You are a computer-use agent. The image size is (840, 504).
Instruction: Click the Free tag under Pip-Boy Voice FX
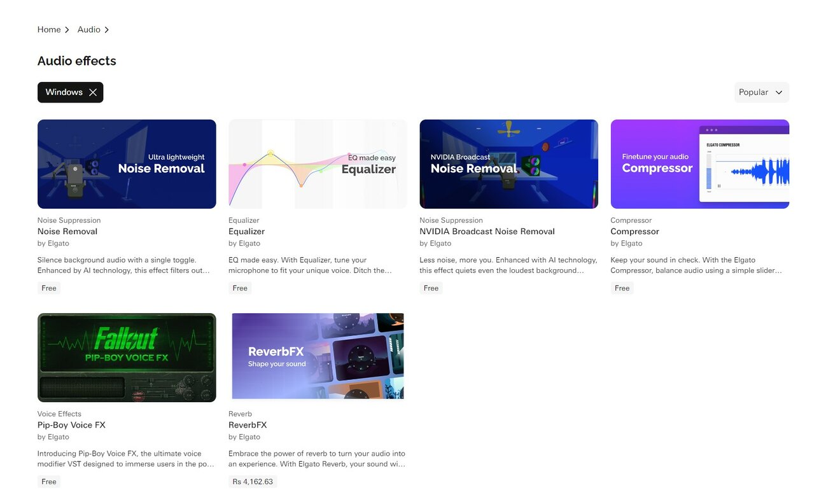click(x=49, y=482)
